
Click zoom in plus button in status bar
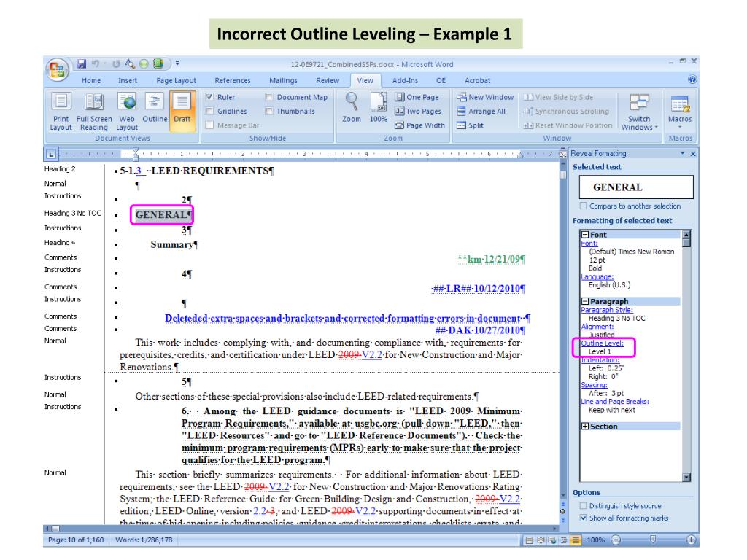pos(692,540)
